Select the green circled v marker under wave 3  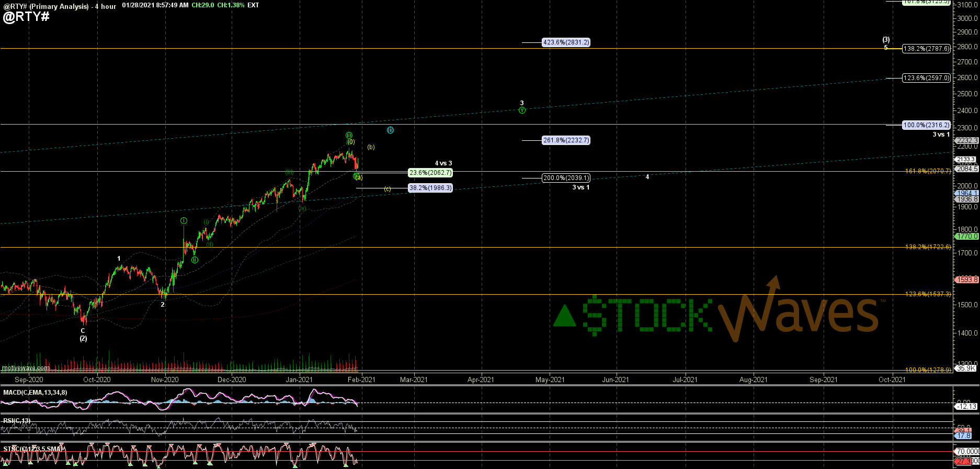pyautogui.click(x=522, y=110)
